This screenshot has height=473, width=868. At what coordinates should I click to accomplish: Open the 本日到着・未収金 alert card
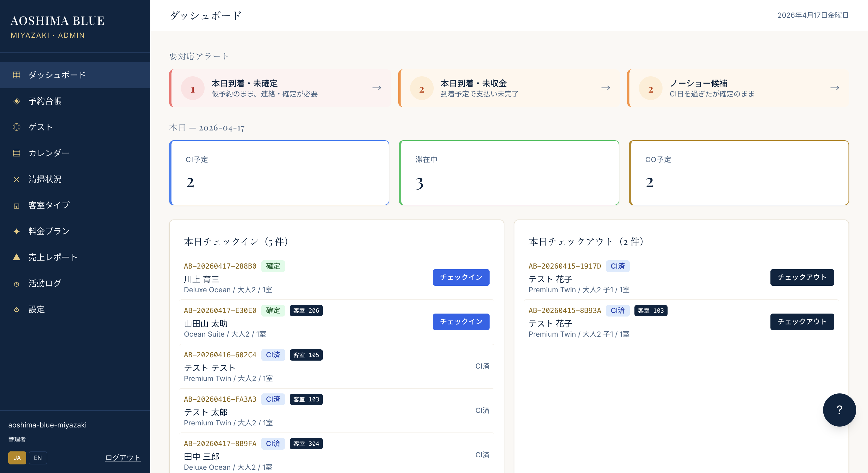[x=509, y=88]
